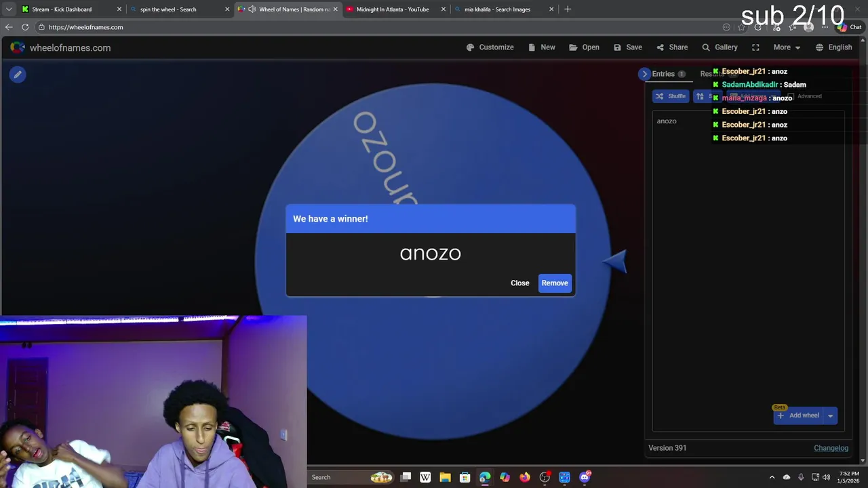The height and width of the screenshot is (488, 868).
Task: Click the Version 391 text
Action: point(667,448)
